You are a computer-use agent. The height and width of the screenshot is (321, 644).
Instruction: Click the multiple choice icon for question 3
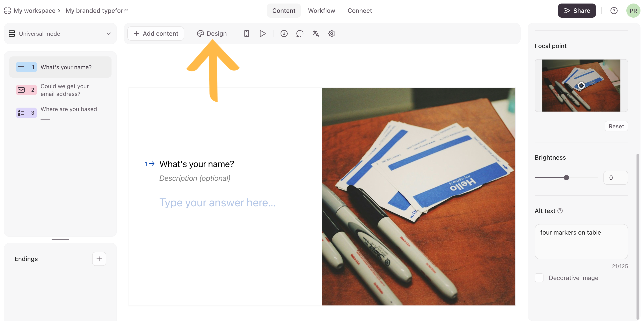21,113
